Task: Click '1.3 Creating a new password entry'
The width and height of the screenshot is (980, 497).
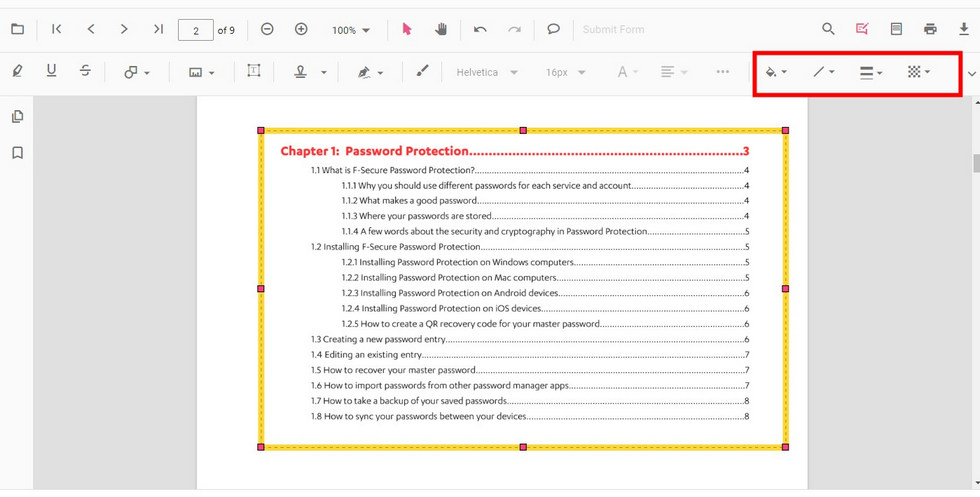Action: tap(379, 339)
